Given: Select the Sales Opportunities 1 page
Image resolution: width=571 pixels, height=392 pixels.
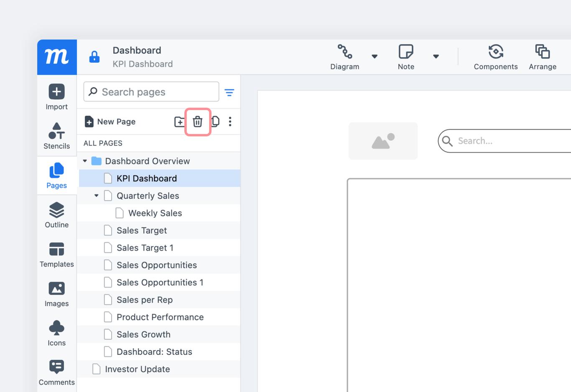Looking at the screenshot, I should point(159,283).
